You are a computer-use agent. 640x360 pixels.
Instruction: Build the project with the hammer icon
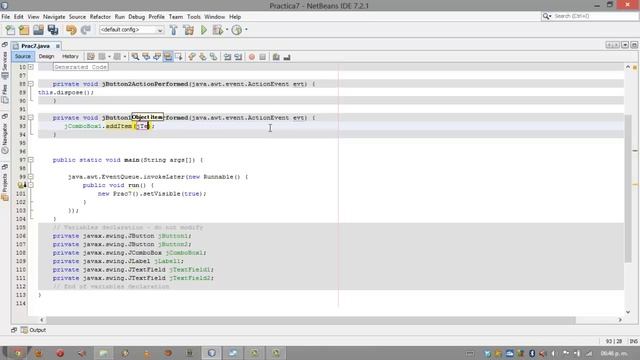coord(173,30)
